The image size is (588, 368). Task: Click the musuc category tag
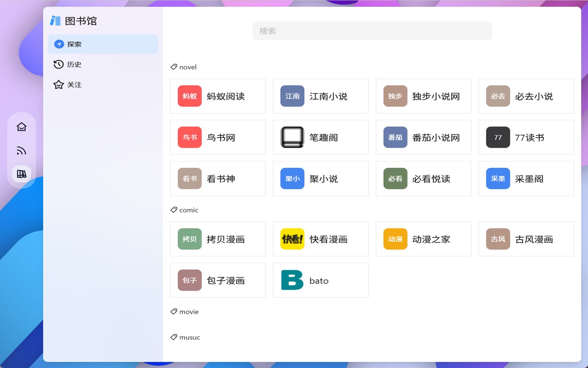click(185, 337)
